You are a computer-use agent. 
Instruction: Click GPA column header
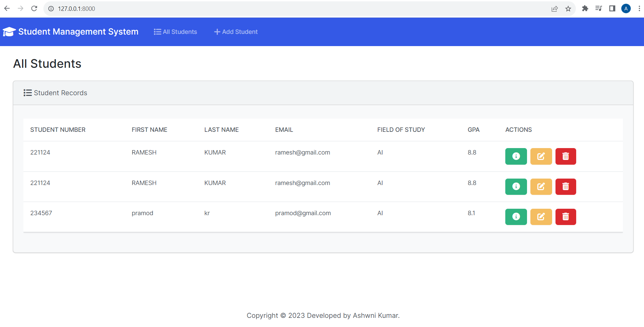pos(473,130)
